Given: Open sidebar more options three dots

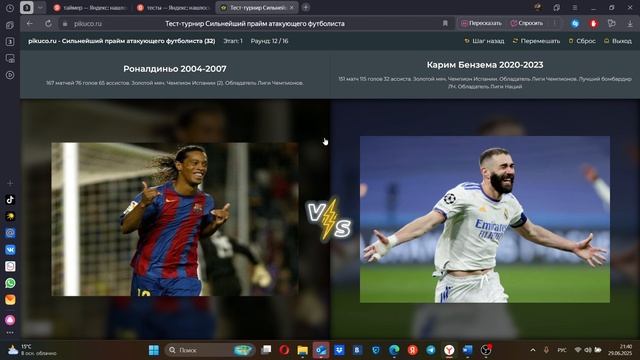Looking at the screenshot, I should [x=10, y=333].
